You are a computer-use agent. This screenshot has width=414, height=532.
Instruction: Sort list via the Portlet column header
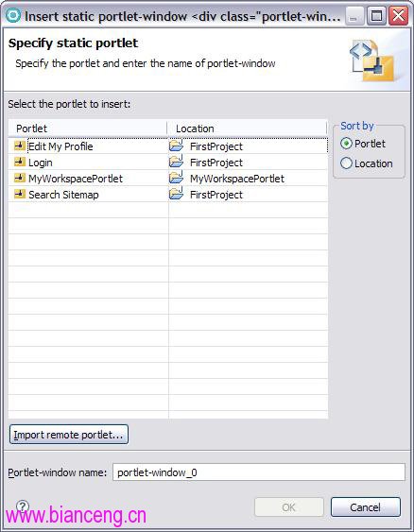[88, 129]
